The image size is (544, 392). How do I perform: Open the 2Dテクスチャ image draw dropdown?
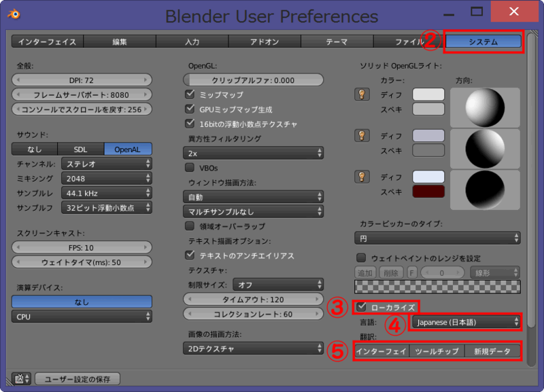coord(253,349)
